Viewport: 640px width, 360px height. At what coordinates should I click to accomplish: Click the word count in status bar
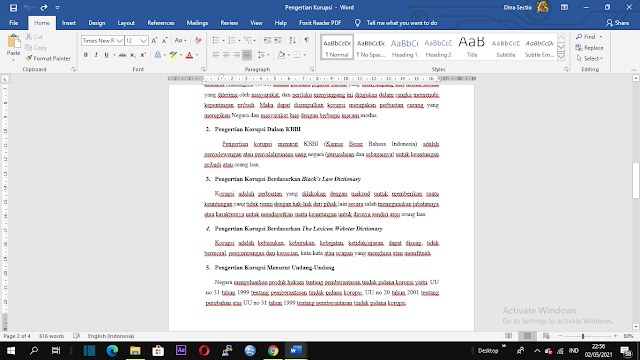tap(51, 336)
